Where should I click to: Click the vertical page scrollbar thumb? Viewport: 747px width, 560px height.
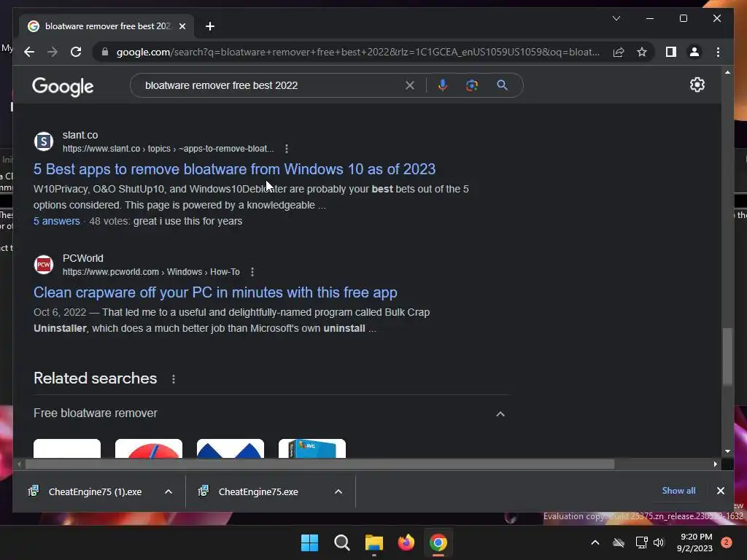[x=727, y=356]
